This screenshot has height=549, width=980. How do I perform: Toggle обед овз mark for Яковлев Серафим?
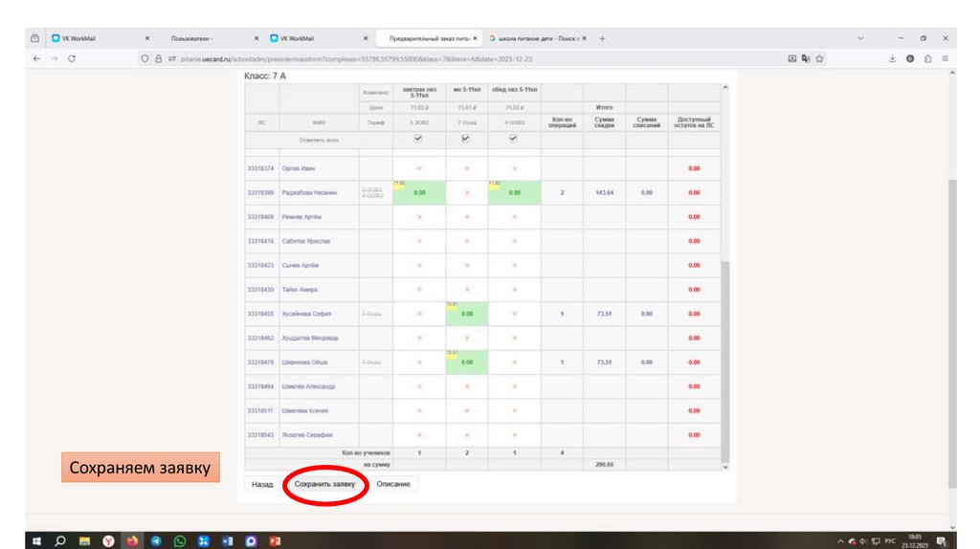tap(514, 434)
